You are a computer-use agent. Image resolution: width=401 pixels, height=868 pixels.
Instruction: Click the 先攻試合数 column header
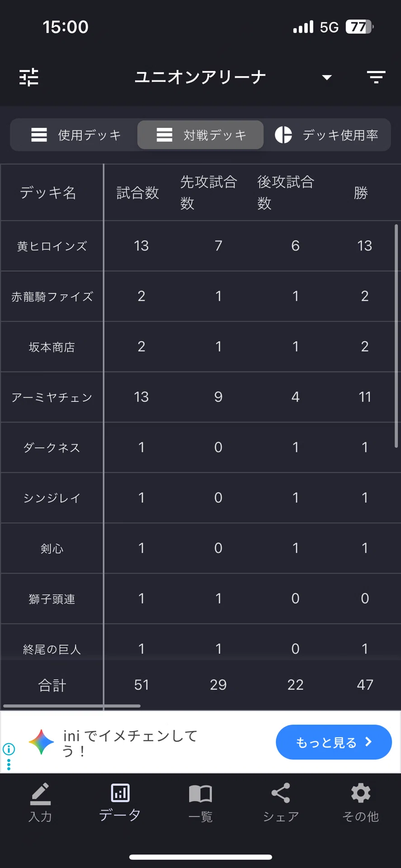[209, 193]
